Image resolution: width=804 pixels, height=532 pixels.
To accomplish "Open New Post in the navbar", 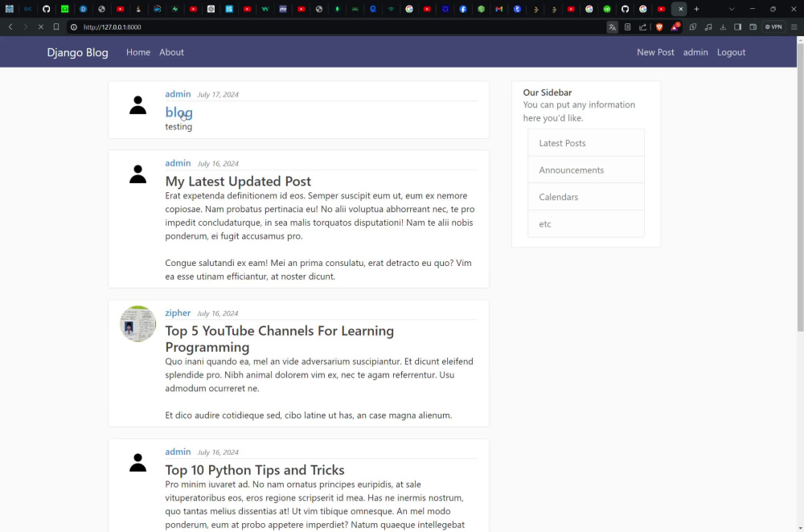I will 655,52.
